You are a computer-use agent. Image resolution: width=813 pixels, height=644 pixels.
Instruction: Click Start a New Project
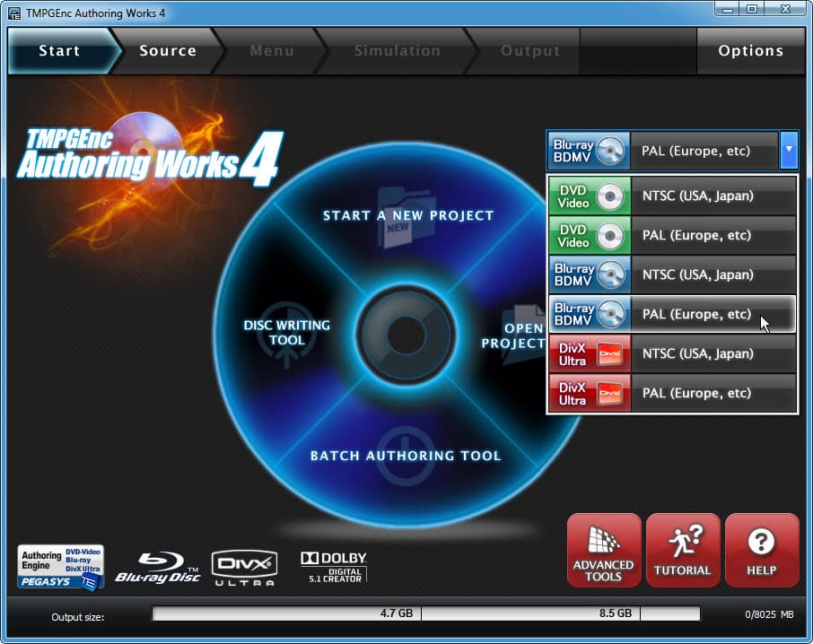[408, 215]
